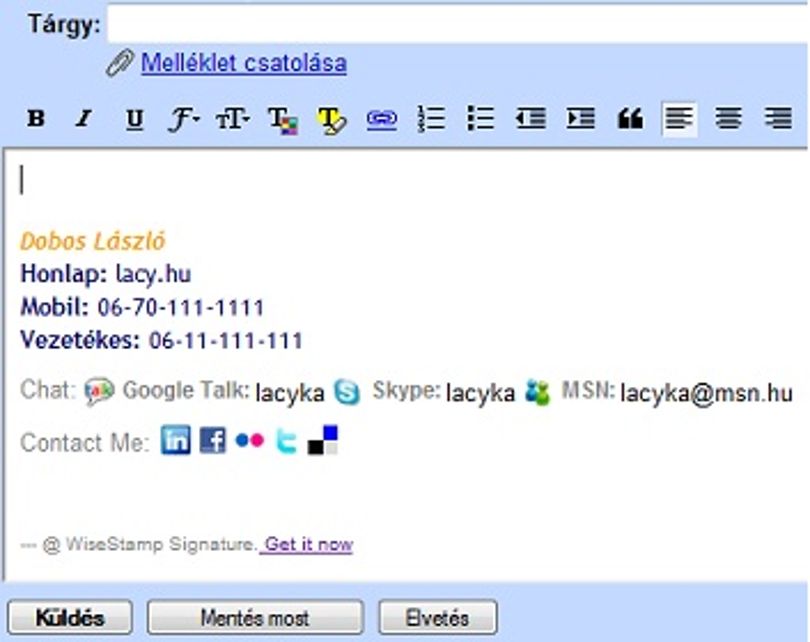Apply blockquote formatting

point(630,119)
